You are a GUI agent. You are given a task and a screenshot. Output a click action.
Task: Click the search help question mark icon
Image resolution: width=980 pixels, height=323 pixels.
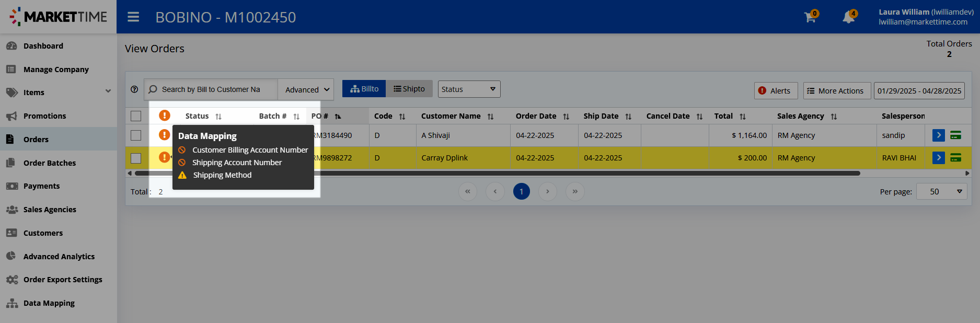point(134,89)
